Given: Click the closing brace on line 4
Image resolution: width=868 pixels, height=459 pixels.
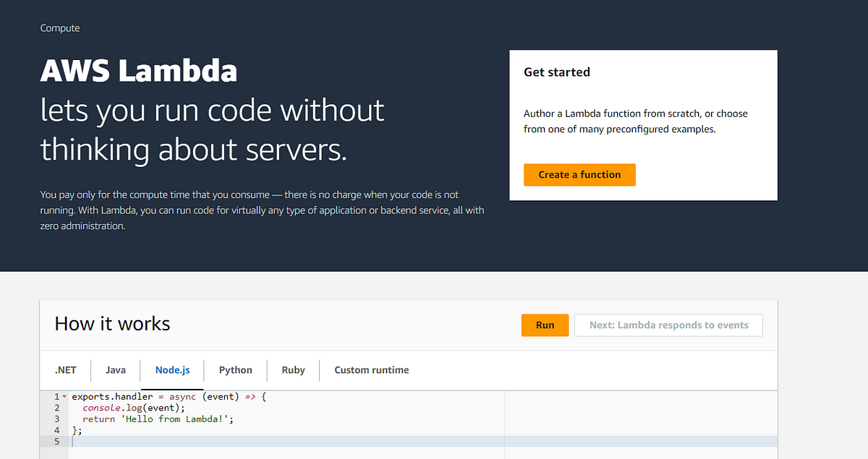Looking at the screenshot, I should coord(77,430).
